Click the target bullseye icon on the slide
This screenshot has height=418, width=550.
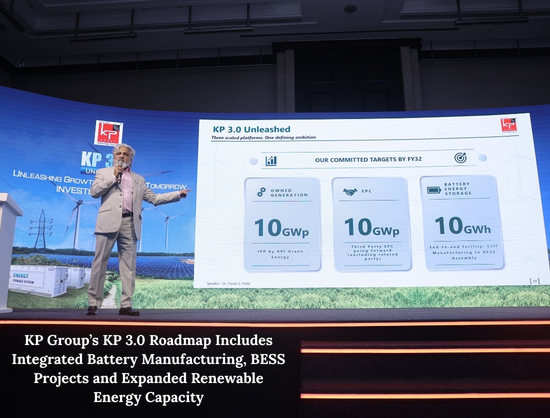tap(460, 158)
